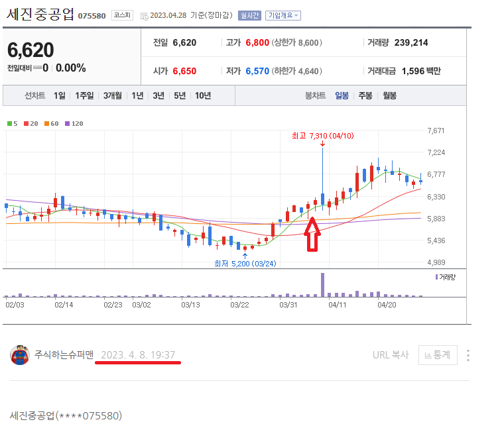Click the 저가 6,570 value
504x428 pixels.
(257, 71)
